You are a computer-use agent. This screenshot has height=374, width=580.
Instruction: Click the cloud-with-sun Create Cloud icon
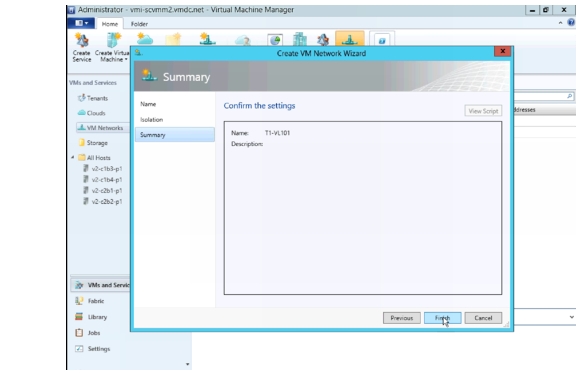point(145,39)
